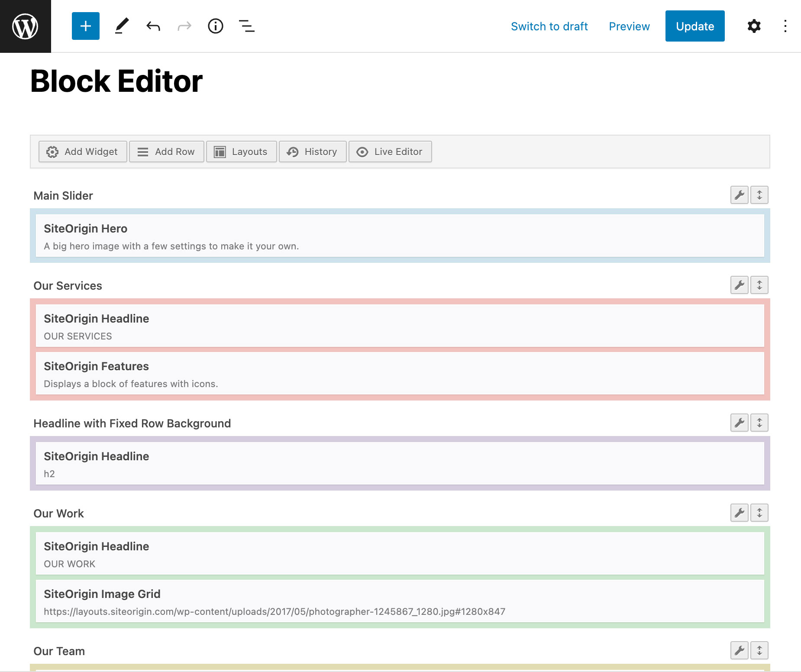Open the three-dot options menu

pyautogui.click(x=785, y=26)
